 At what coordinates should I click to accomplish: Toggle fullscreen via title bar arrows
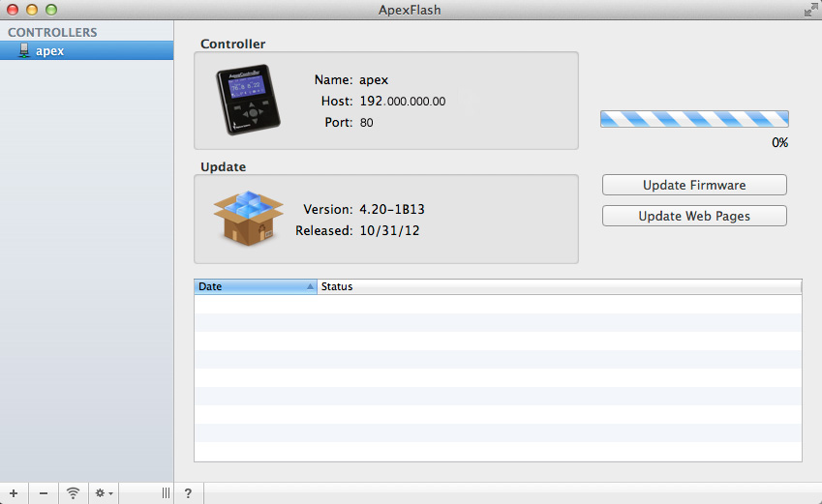pyautogui.click(x=811, y=10)
